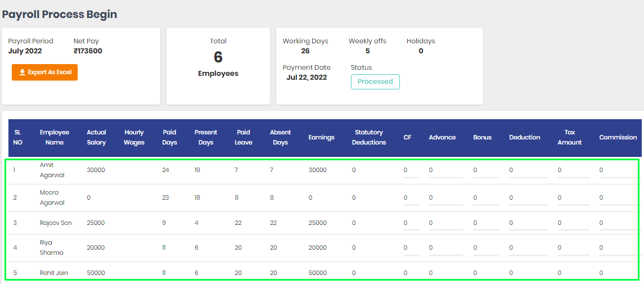Click the Bonus field in Amit Agarwal's row
This screenshot has width=644, height=284.
[x=486, y=171]
